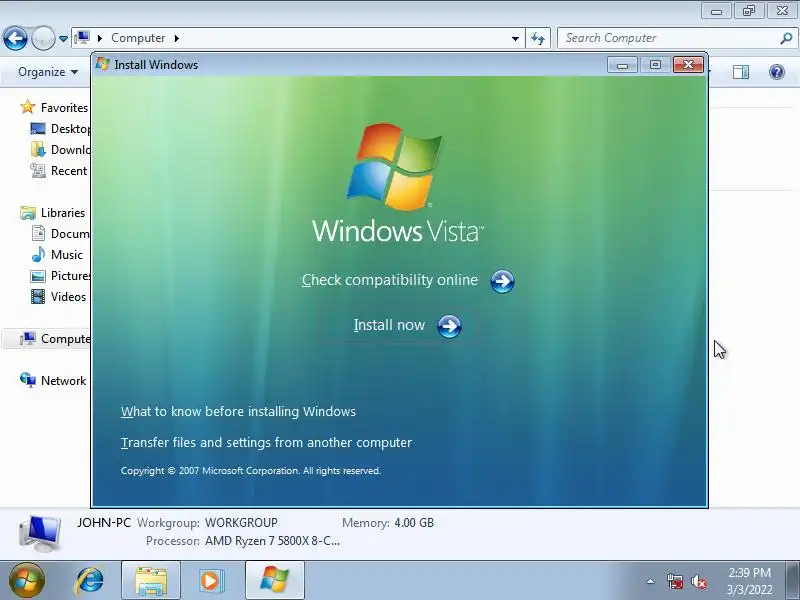The image size is (800, 600).
Task: Click the Videos film strip icon
Action: click(x=38, y=296)
